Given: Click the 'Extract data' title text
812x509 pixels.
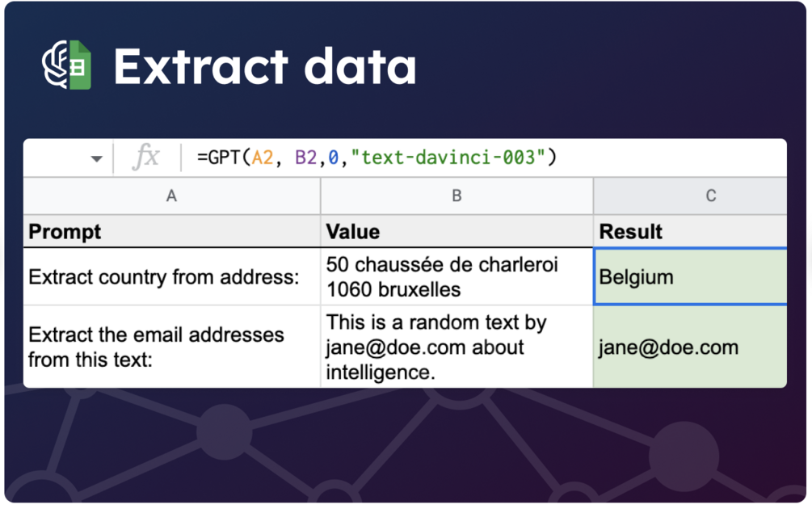Looking at the screenshot, I should pyautogui.click(x=265, y=67).
